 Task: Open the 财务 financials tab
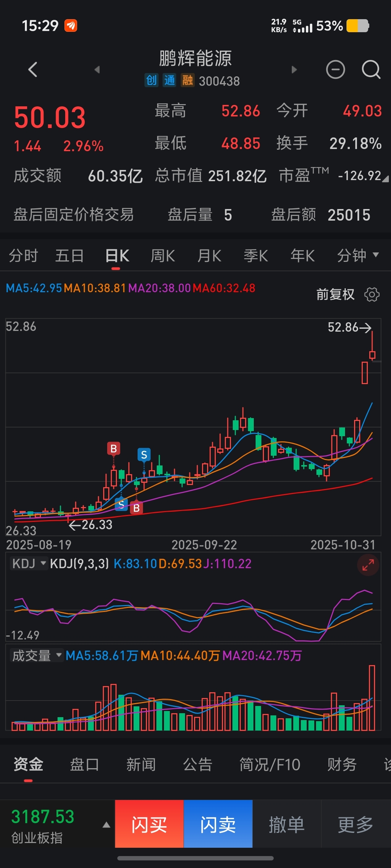click(342, 764)
